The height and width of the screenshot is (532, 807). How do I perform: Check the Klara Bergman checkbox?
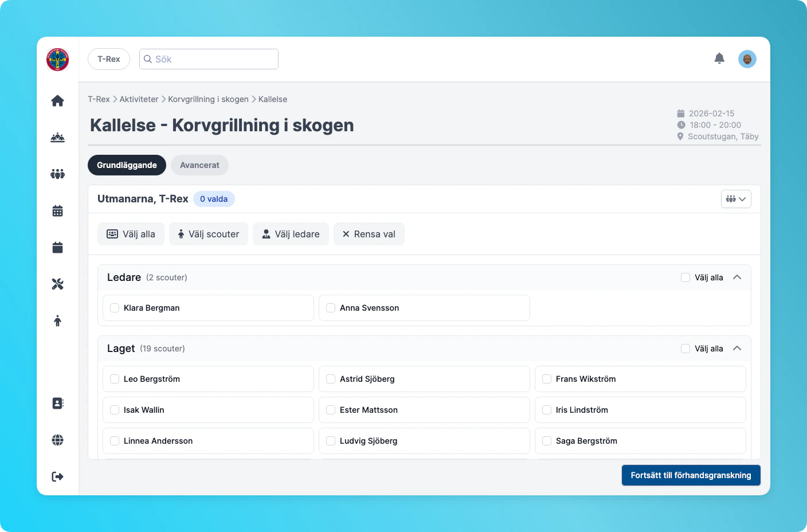pyautogui.click(x=114, y=308)
